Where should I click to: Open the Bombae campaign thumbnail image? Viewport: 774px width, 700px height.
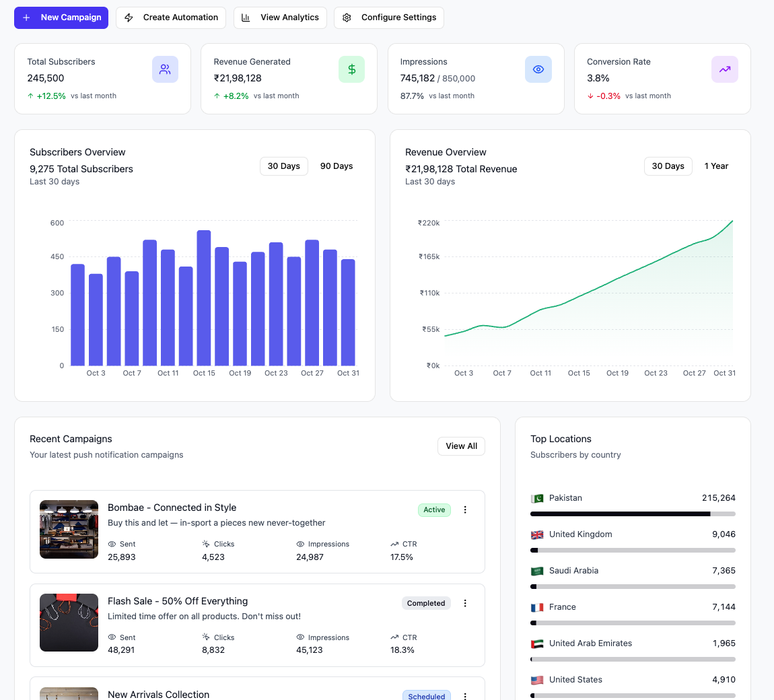tap(69, 529)
